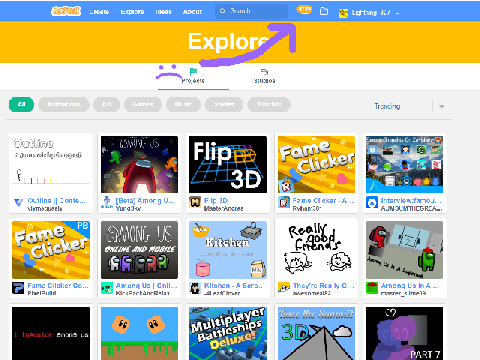Select the Games category filter

point(143,104)
